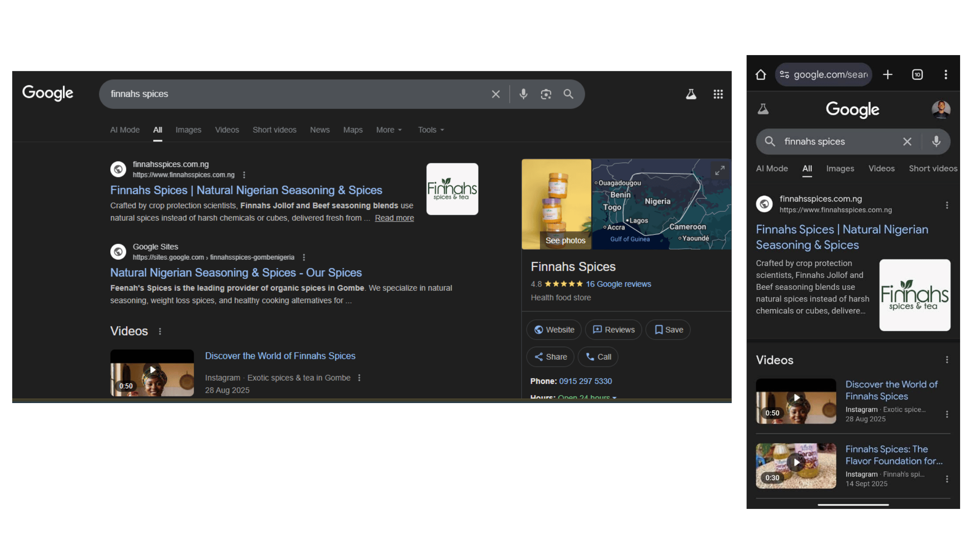
Task: Open Google apps grid icon
Action: pos(718,94)
